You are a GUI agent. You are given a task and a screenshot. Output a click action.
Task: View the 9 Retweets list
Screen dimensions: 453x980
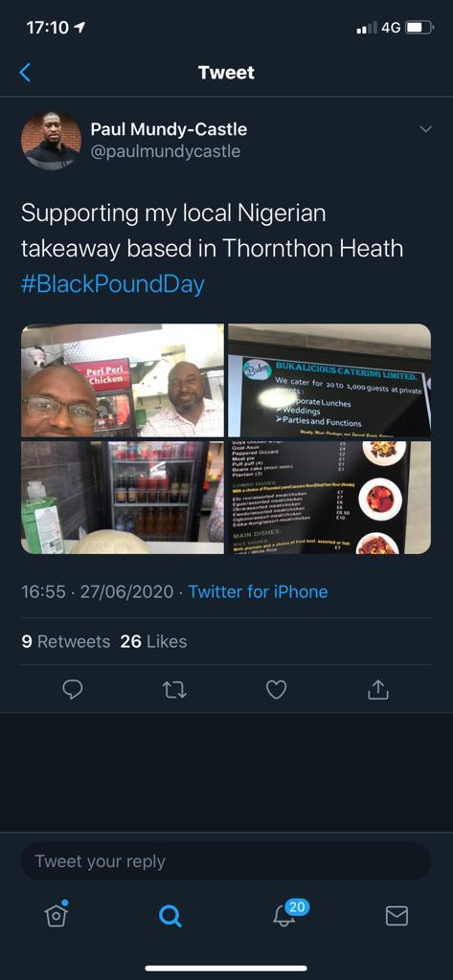pos(66,641)
